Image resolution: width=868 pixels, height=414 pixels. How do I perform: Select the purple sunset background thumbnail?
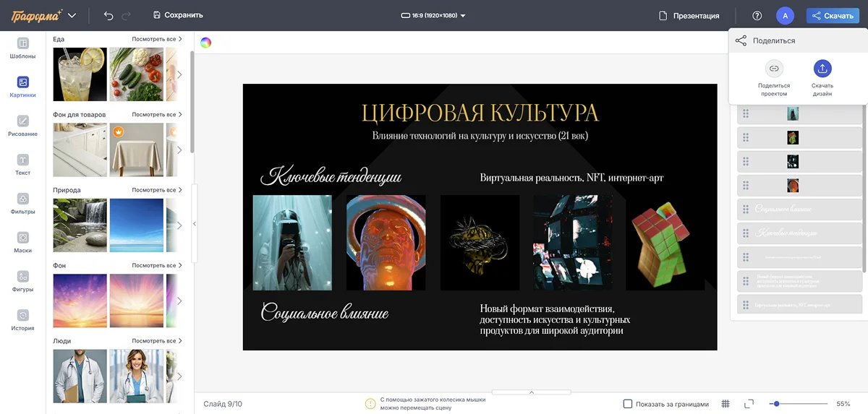pyautogui.click(x=80, y=301)
